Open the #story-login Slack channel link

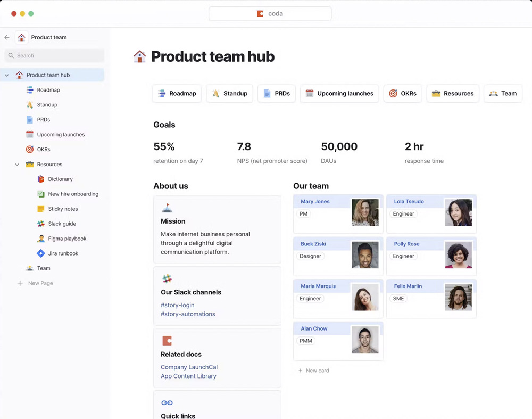[177, 305]
